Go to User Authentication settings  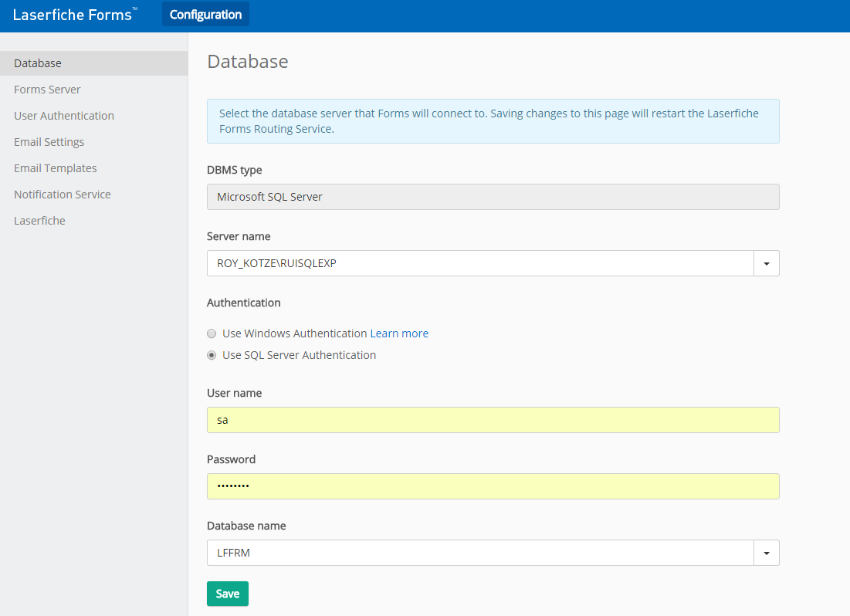tap(64, 116)
